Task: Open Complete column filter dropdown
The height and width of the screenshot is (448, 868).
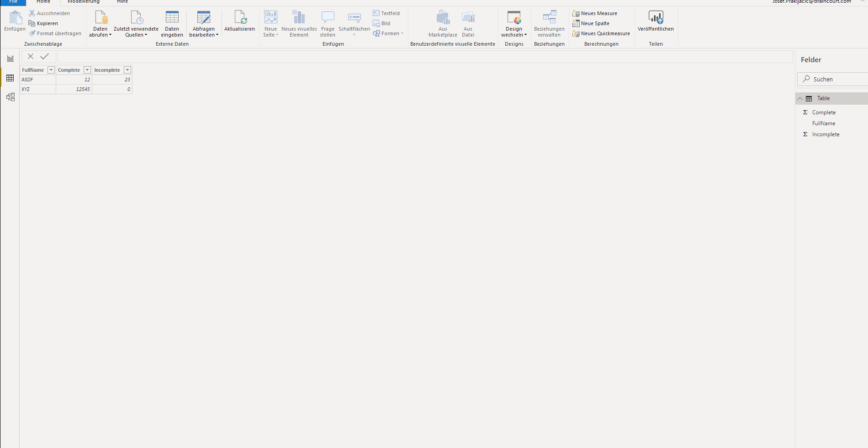Action: click(x=87, y=70)
